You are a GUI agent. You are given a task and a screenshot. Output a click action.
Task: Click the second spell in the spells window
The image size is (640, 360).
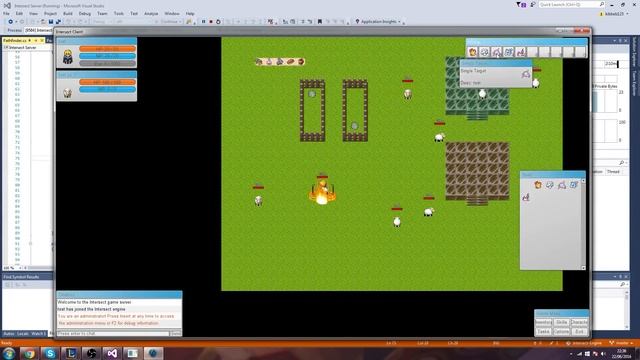coord(550,185)
